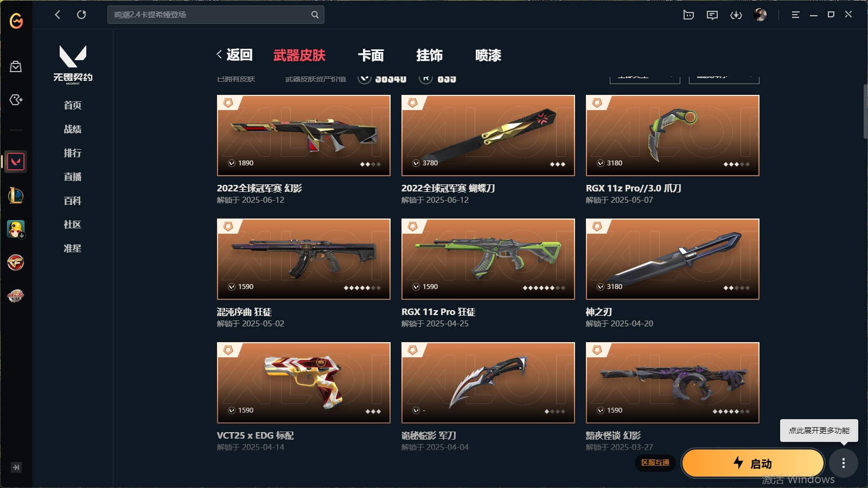Switch to the 卡面 tab
The width and height of the screenshot is (868, 488).
pos(371,55)
